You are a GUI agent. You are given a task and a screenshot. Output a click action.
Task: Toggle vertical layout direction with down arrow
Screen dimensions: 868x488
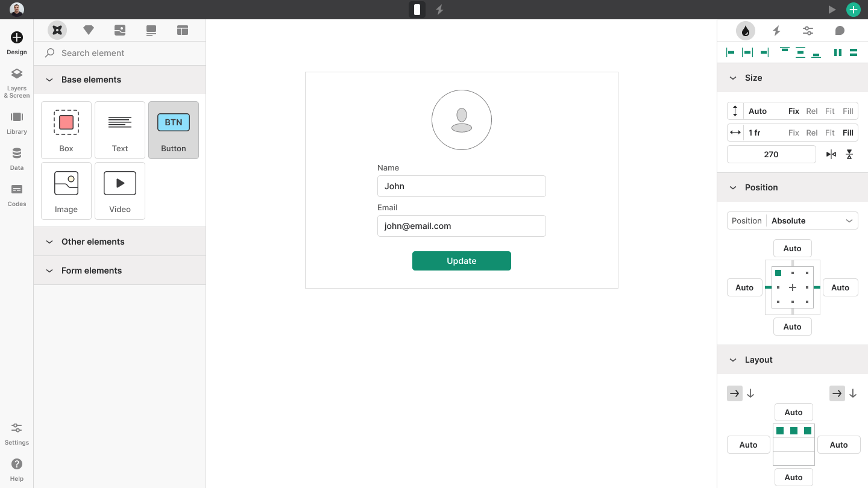[750, 393]
